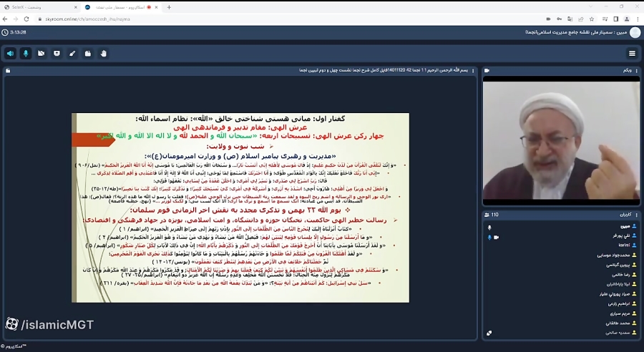Open the users panel options menu
This screenshot has height=352, width=644.
point(637,215)
